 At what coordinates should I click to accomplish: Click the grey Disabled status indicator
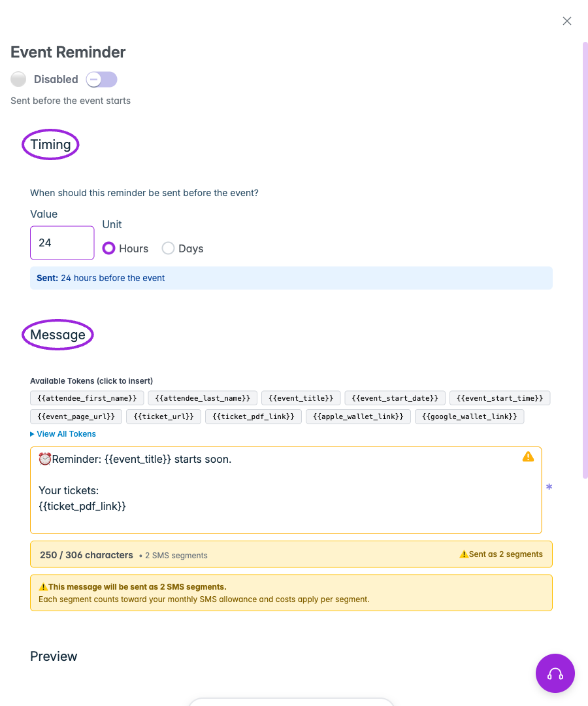[x=18, y=79]
